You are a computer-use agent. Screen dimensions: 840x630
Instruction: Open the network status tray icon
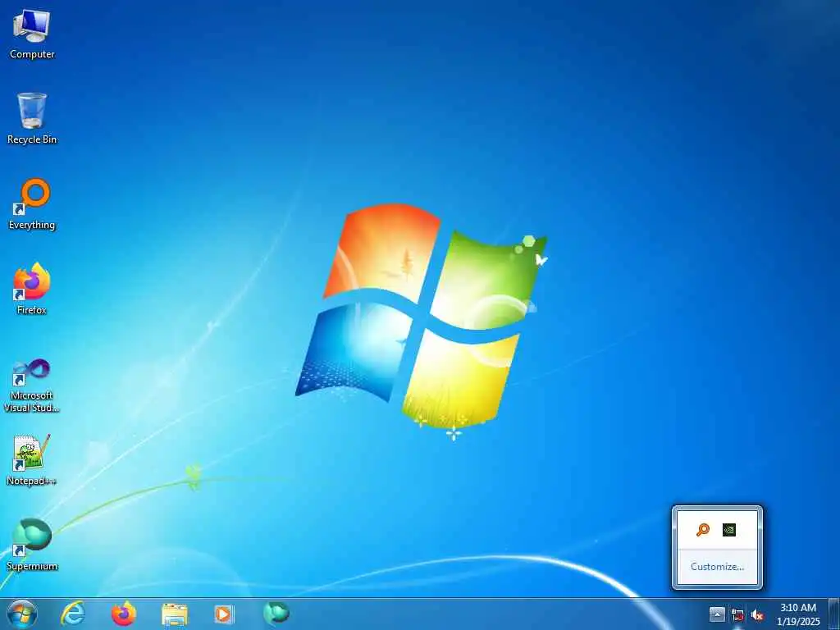[737, 615]
